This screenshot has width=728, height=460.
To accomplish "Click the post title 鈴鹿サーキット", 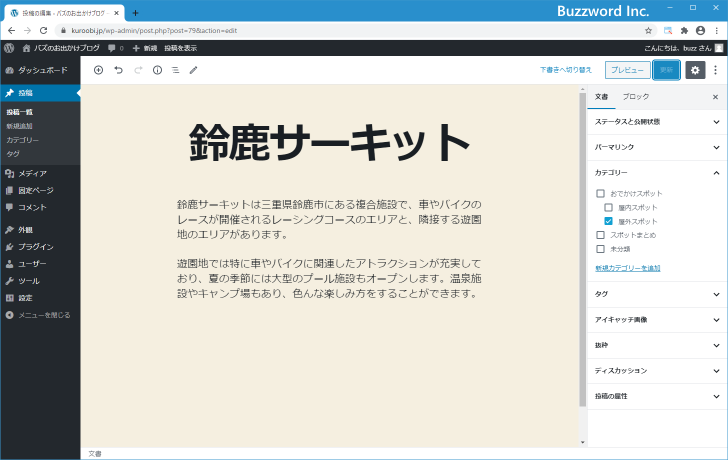I will pos(329,143).
